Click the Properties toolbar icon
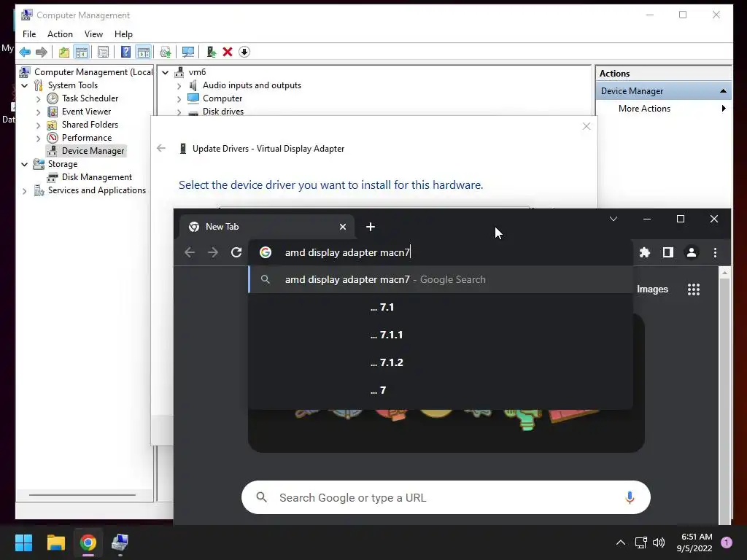 coord(103,52)
